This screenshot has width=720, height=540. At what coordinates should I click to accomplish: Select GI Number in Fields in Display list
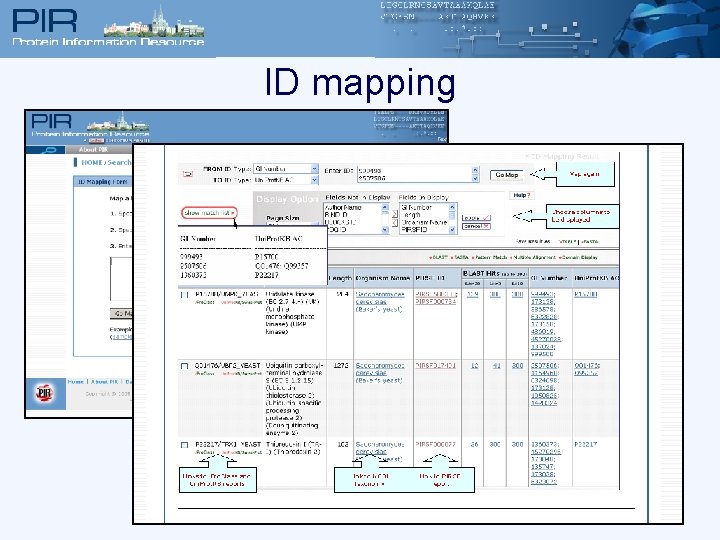pos(416,208)
